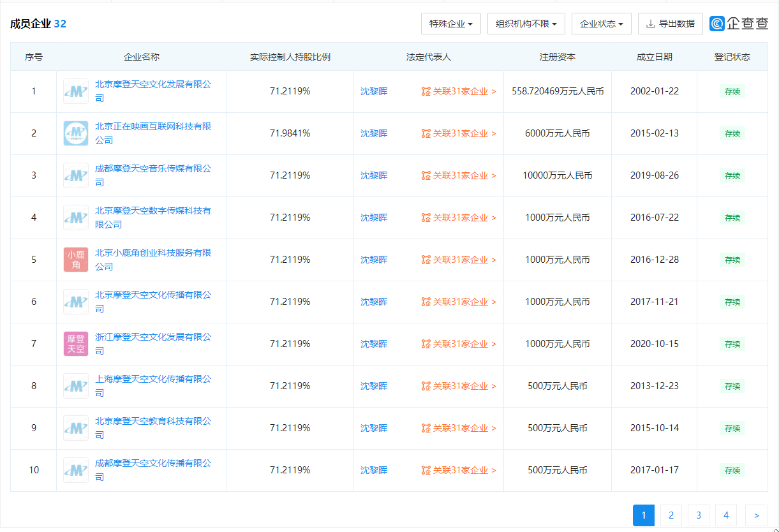The width and height of the screenshot is (779, 532).
Task: Click 沈黎晖 in row 5
Action: pyautogui.click(x=374, y=260)
